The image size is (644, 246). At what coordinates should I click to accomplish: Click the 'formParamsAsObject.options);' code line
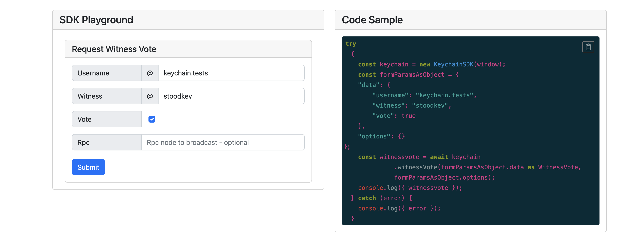[444, 177]
